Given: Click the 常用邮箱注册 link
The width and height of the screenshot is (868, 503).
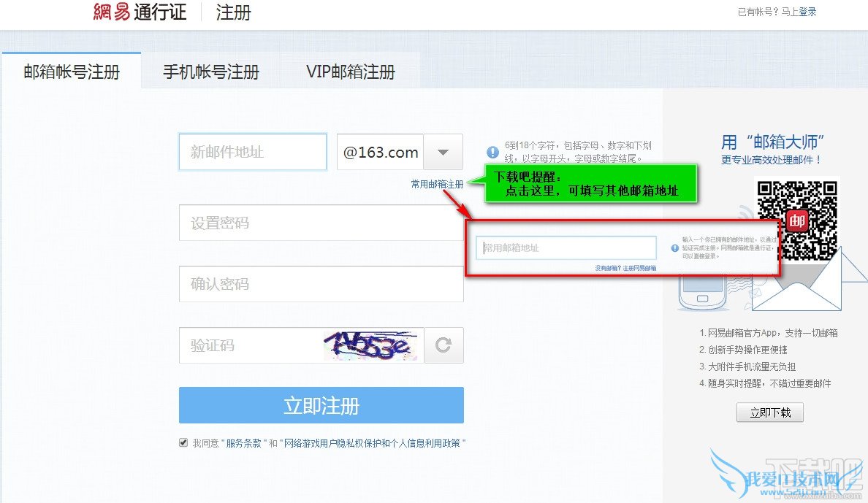Looking at the screenshot, I should (437, 184).
